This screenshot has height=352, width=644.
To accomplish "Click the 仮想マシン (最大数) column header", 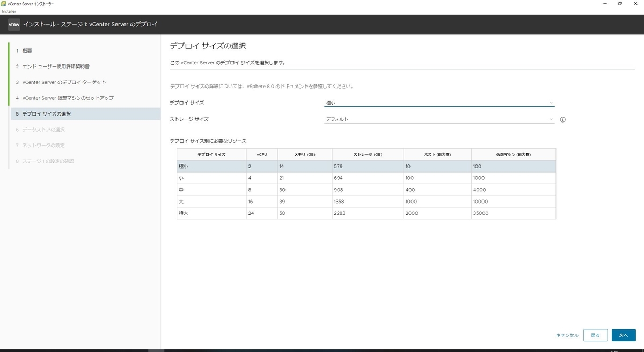I will [514, 155].
